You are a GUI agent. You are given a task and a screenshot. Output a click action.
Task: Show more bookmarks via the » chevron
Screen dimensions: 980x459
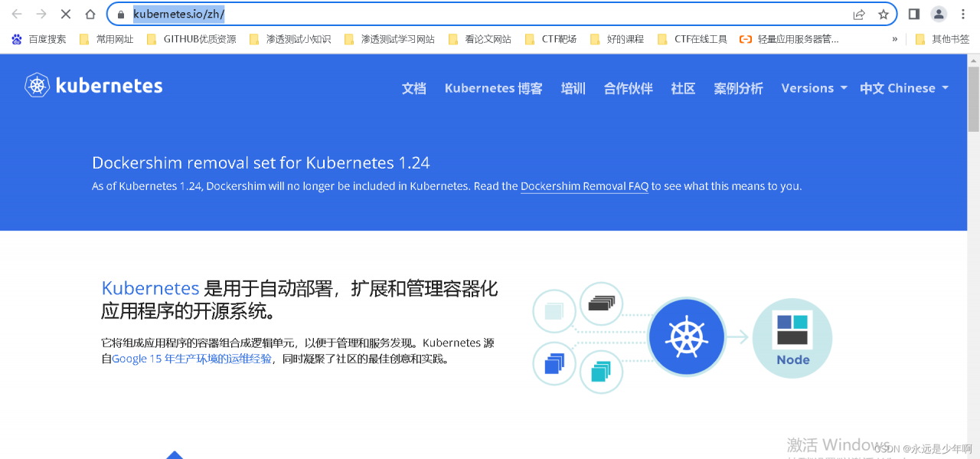895,39
